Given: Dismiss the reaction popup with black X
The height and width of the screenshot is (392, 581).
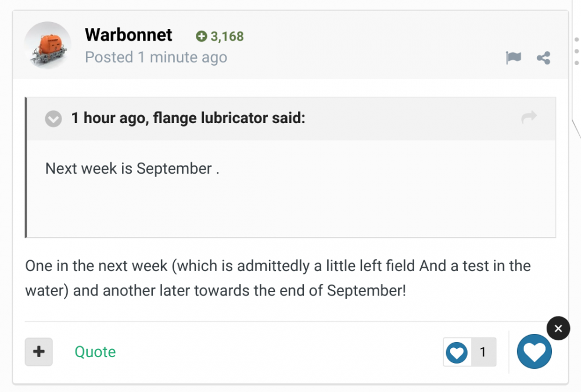Looking at the screenshot, I should pos(558,329).
